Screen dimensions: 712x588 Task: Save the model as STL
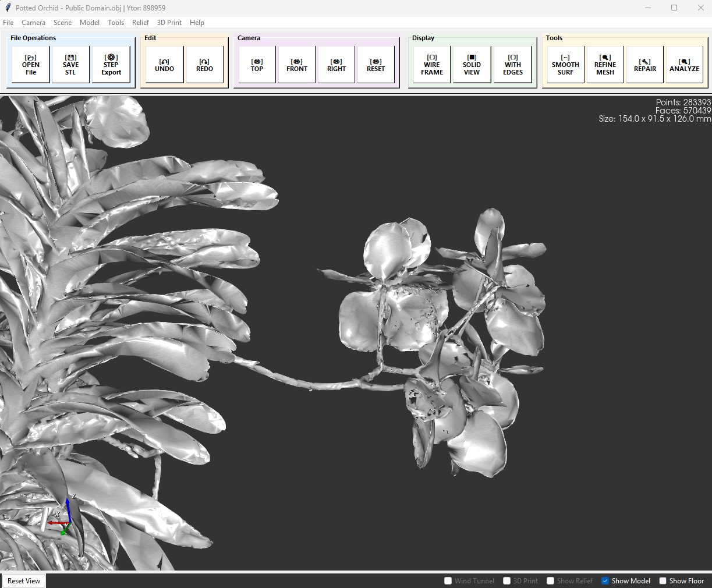(x=70, y=65)
